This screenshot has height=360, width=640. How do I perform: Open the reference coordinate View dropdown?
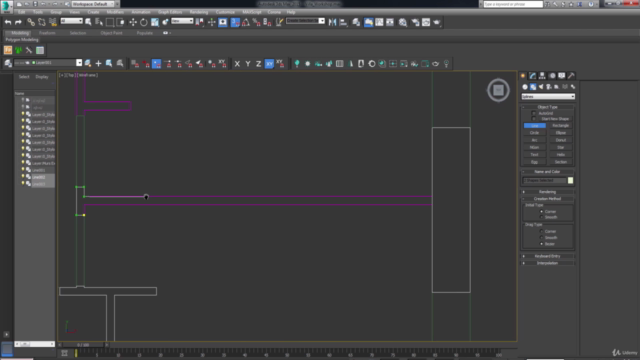[182, 21]
